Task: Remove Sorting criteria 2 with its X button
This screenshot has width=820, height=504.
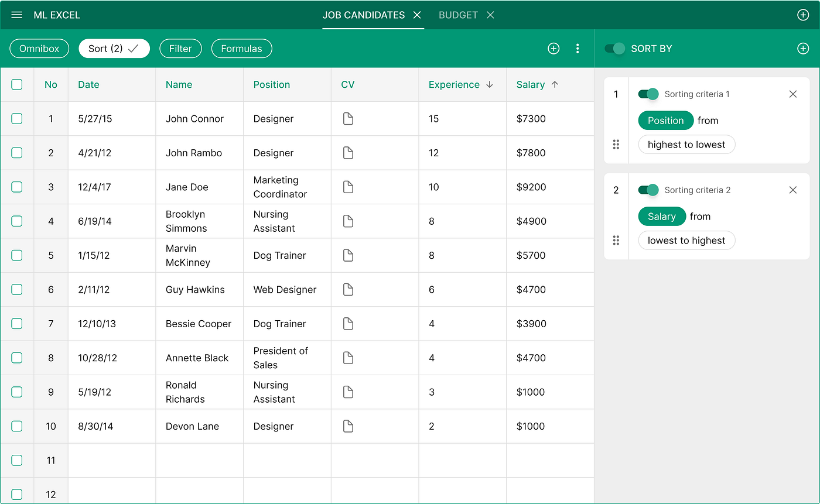Action: coord(793,190)
